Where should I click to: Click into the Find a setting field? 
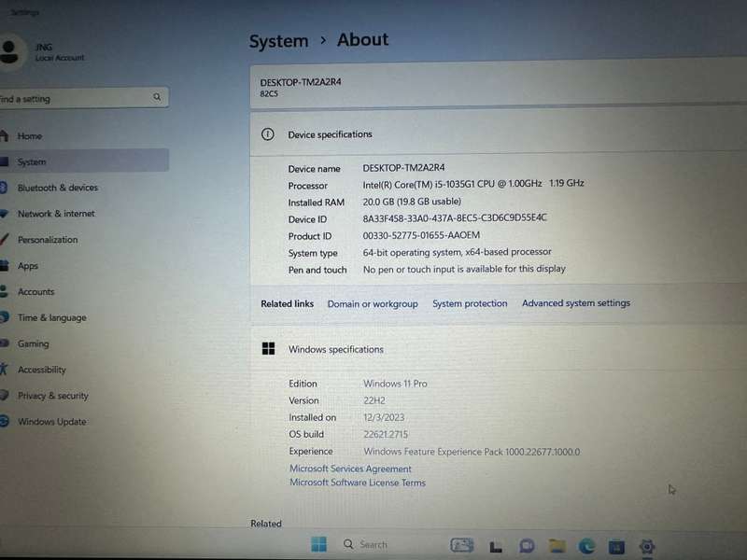coord(84,98)
